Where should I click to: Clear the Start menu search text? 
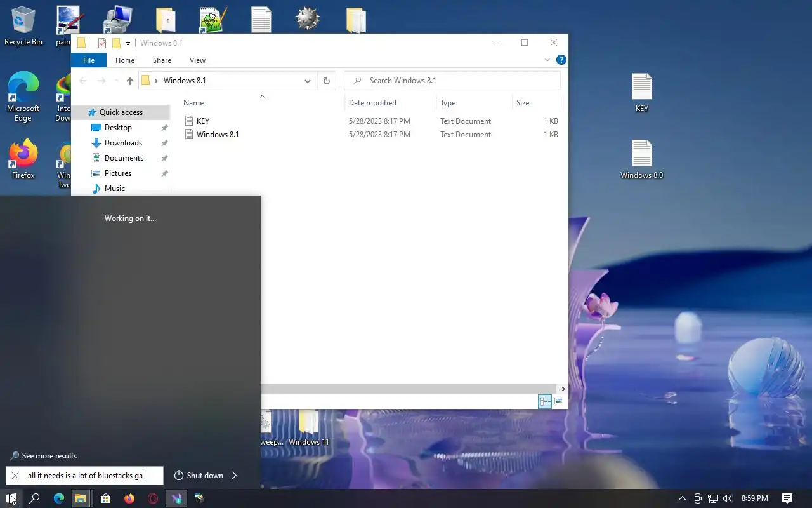15,475
